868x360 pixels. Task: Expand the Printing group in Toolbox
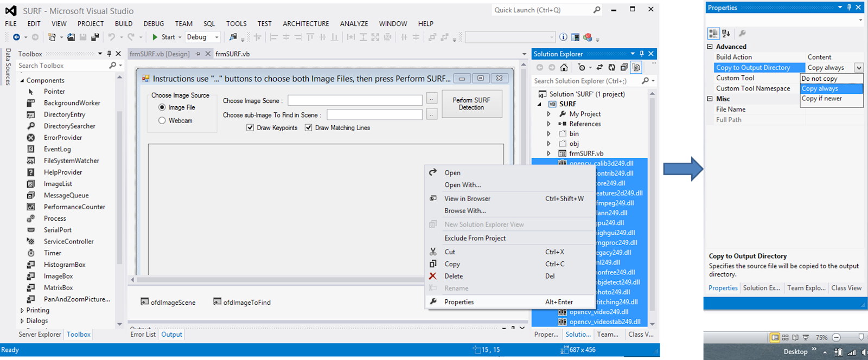pyautogui.click(x=22, y=311)
